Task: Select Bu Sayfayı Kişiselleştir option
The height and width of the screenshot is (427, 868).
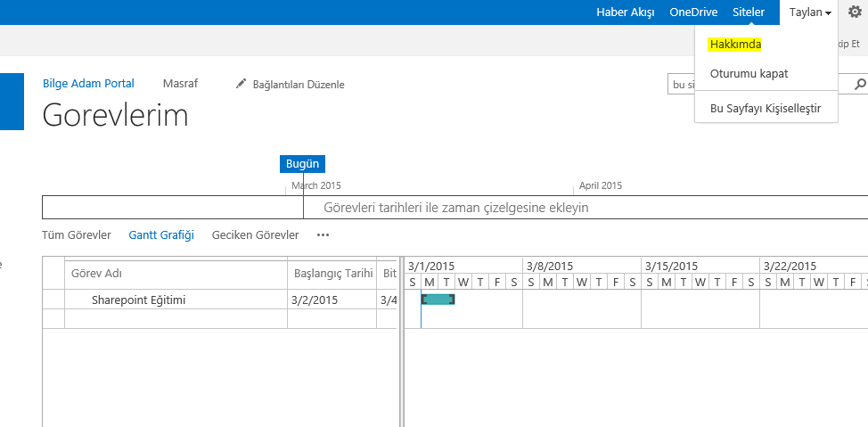Action: point(766,108)
